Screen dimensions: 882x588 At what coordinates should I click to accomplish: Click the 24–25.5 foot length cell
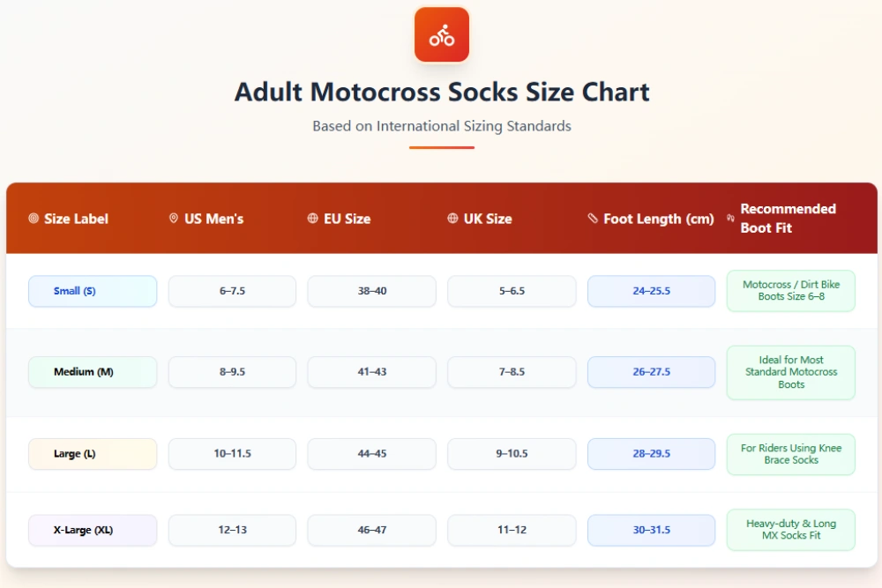(651, 291)
